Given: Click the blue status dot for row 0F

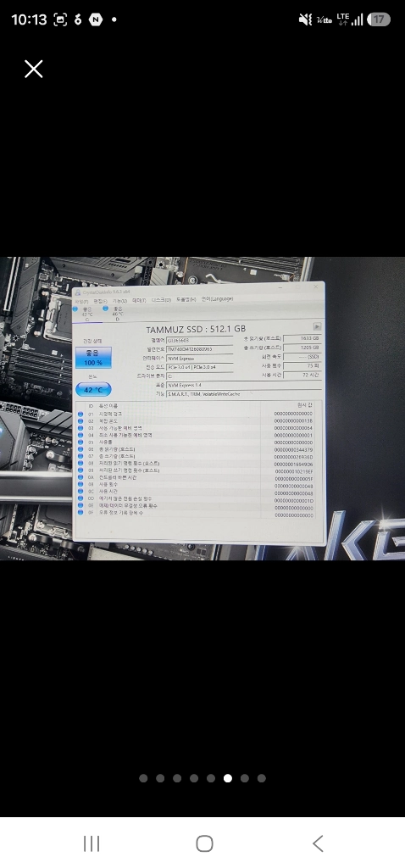Looking at the screenshot, I should pyautogui.click(x=80, y=513).
